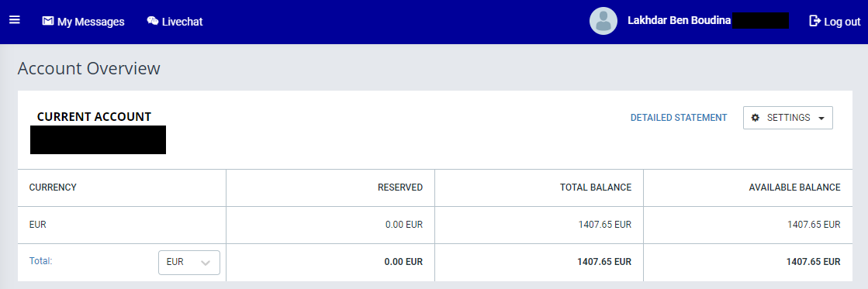This screenshot has width=868, height=289.
Task: Open the hamburger navigation menu
Action: (x=15, y=20)
